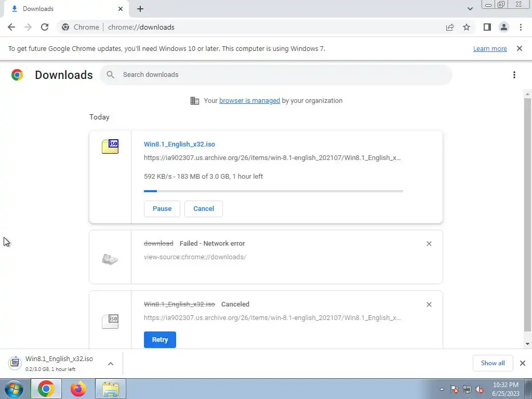The height and width of the screenshot is (399, 532).
Task: Show hidden system tray icons
Action: pyautogui.click(x=442, y=389)
